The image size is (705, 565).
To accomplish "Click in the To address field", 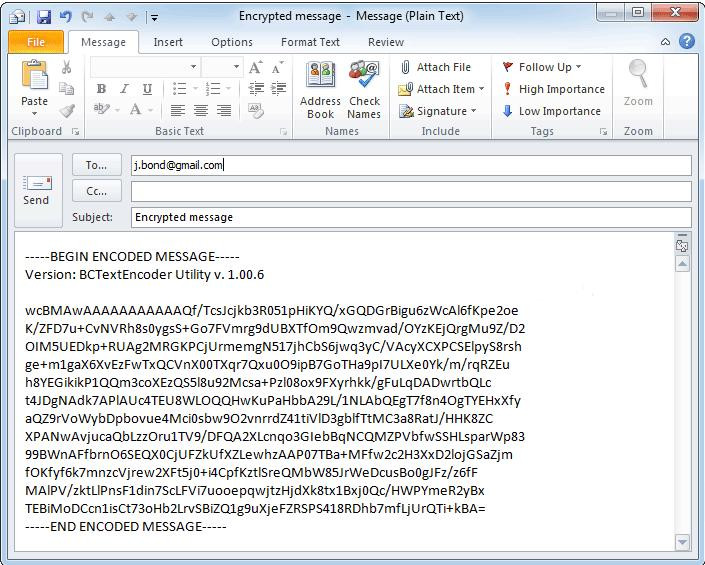I will (x=411, y=165).
